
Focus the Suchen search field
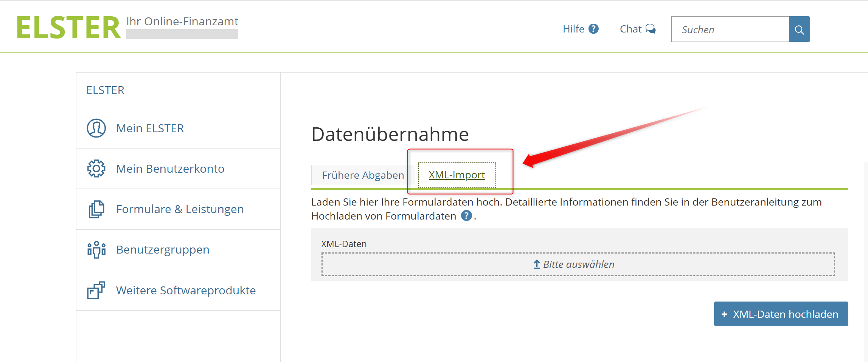730,29
